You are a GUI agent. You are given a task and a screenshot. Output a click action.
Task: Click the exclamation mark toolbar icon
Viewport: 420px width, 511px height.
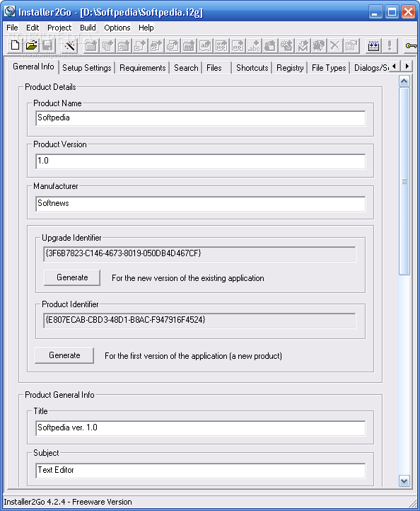pyautogui.click(x=390, y=45)
